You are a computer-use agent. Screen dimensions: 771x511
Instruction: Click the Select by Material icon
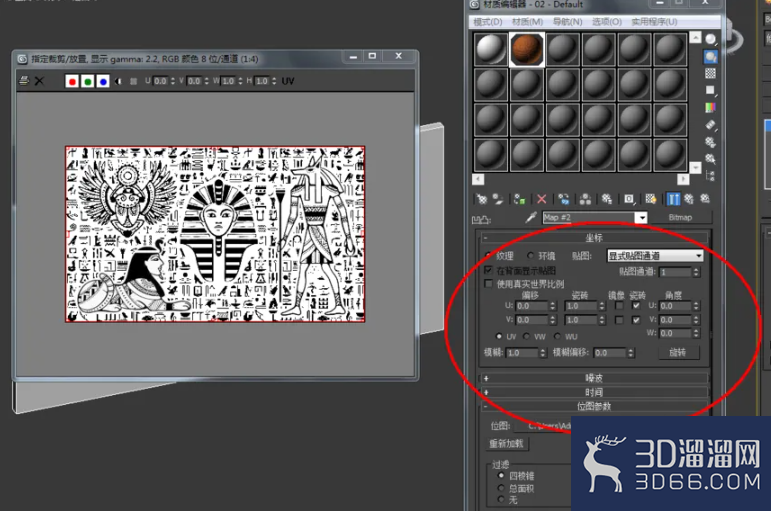tap(711, 159)
